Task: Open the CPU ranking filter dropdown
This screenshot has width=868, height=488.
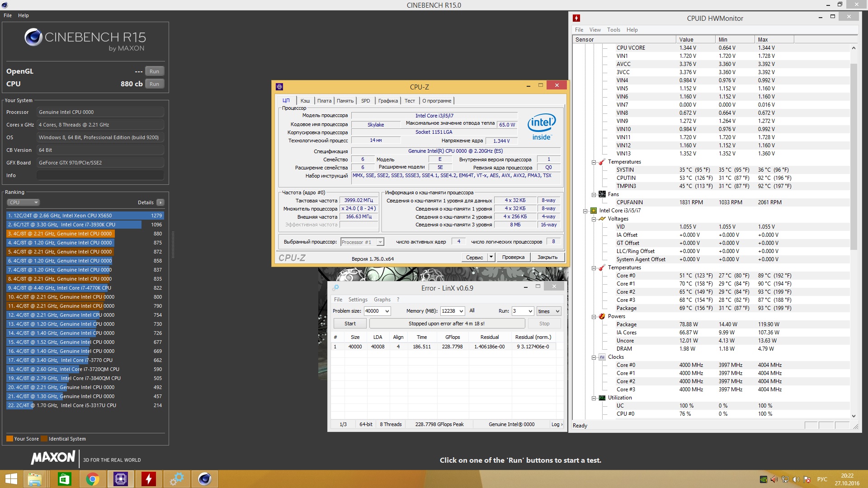Action: tap(24, 202)
